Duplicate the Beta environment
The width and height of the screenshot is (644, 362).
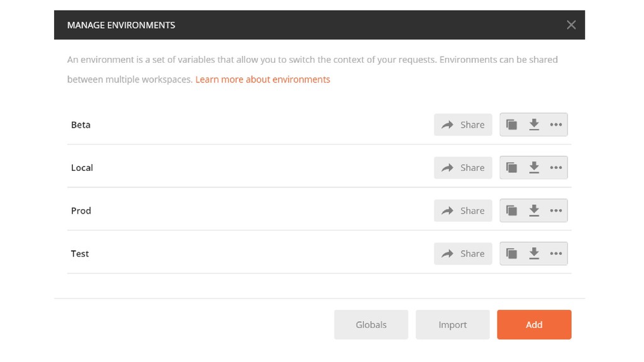[511, 124]
